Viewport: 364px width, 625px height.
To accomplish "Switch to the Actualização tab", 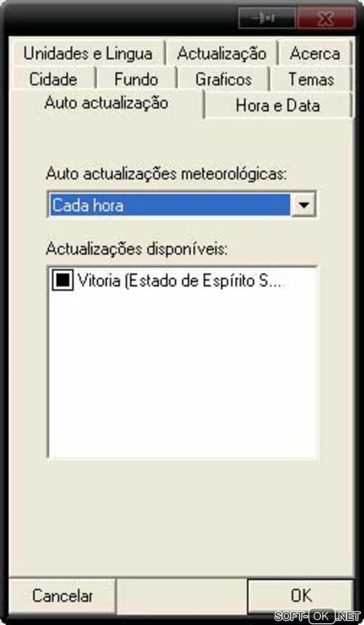I will pyautogui.click(x=222, y=54).
